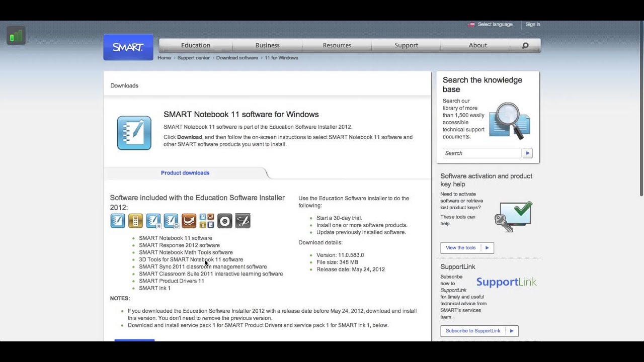Viewport: 644px width, 362px height.
Task: Click 'SMART Notebook 11 software for Windows' heading
Action: tap(241, 115)
